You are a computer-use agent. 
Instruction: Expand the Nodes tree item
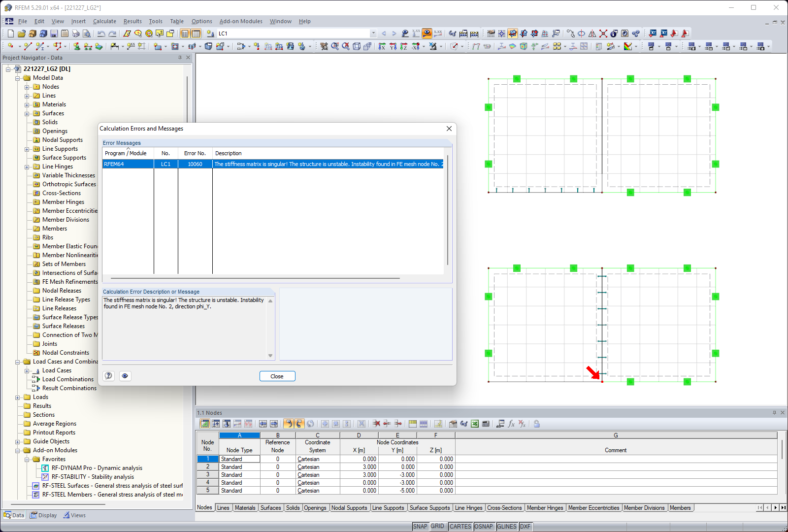pyautogui.click(x=27, y=87)
